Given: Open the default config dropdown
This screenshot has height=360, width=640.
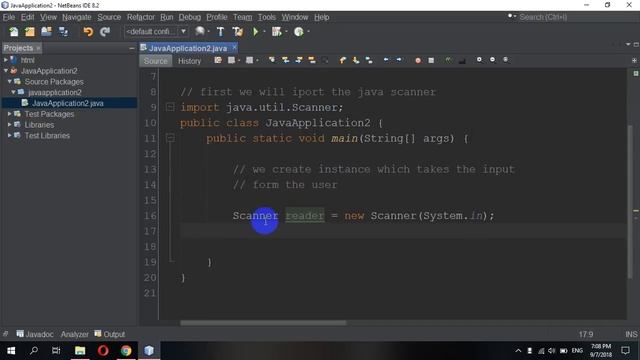Looking at the screenshot, I should click(x=156, y=31).
